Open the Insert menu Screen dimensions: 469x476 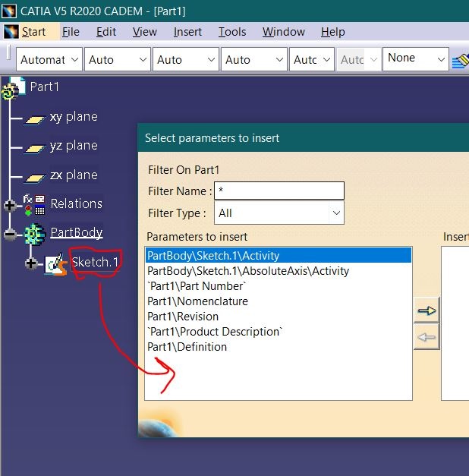187,32
